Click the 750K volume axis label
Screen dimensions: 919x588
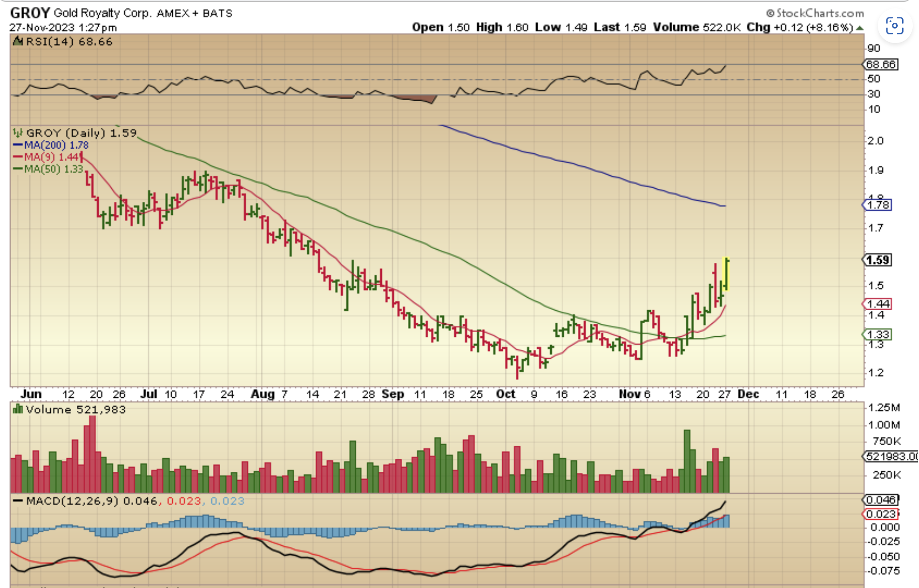pos(887,441)
